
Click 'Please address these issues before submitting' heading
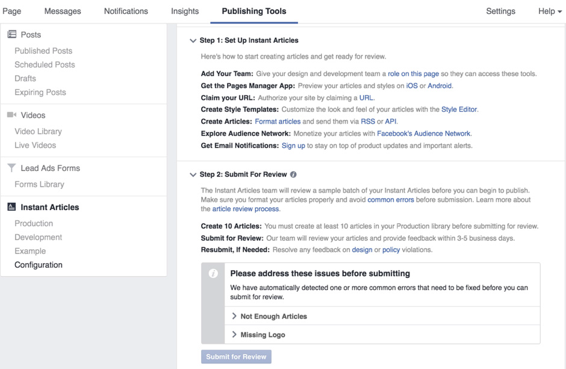320,274
